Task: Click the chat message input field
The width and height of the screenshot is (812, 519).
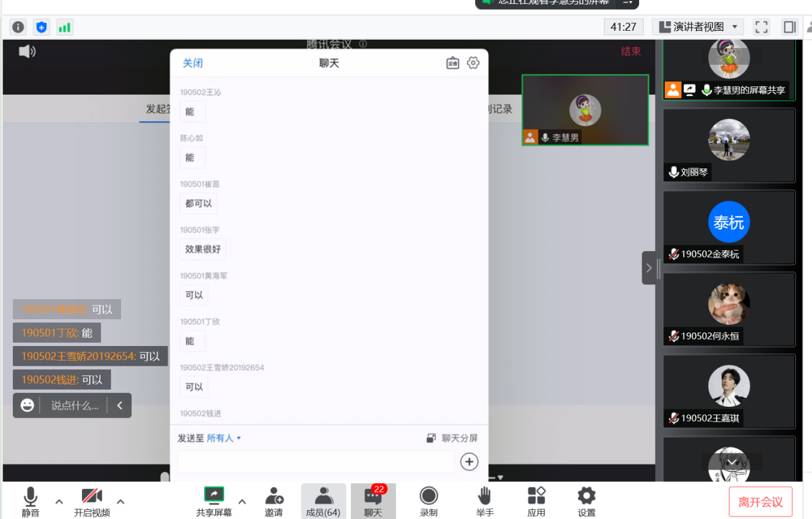Action: tap(316, 461)
